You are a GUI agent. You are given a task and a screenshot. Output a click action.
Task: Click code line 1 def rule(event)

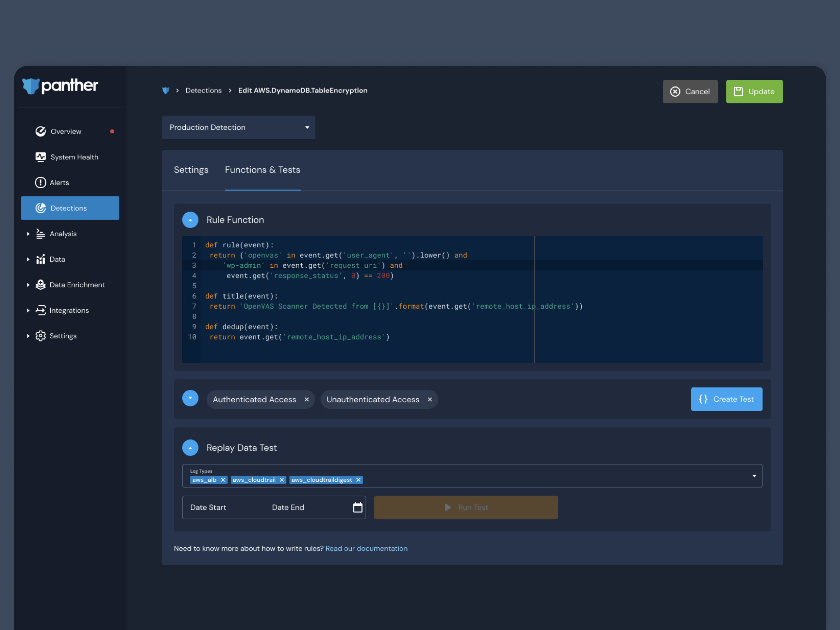(x=240, y=245)
